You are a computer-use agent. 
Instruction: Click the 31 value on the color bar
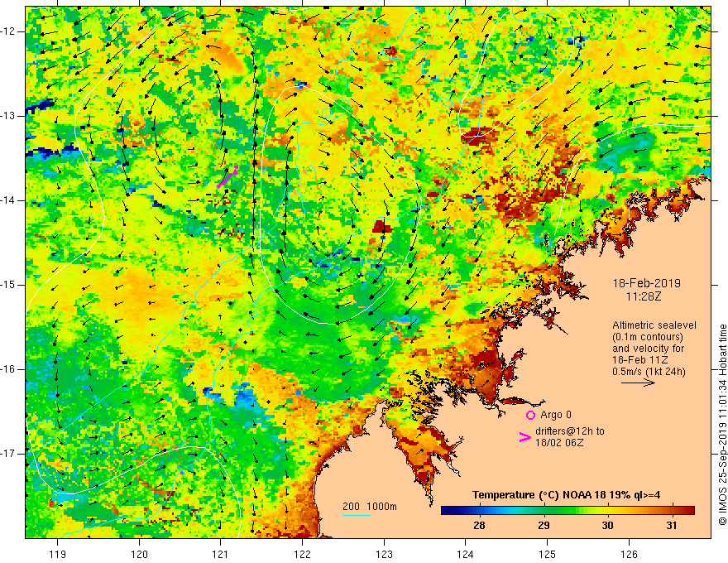[672, 526]
